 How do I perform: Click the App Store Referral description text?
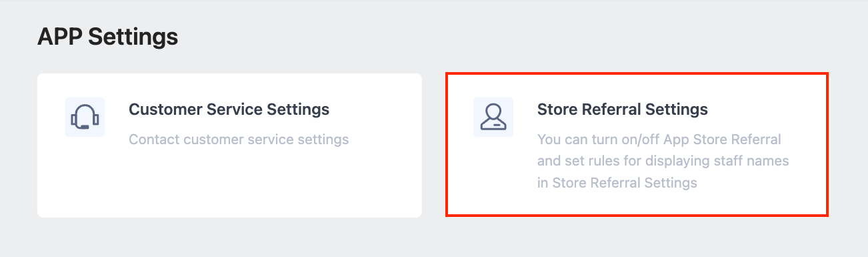pos(663,161)
